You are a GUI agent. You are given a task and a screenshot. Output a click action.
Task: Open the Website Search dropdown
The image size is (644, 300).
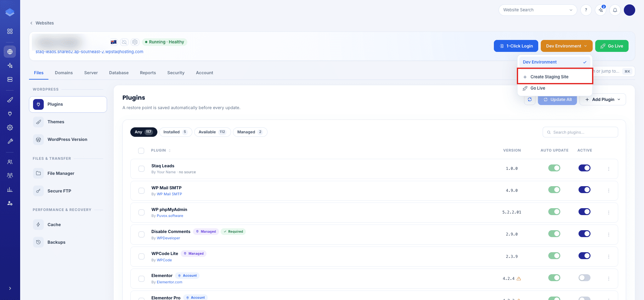(538, 10)
